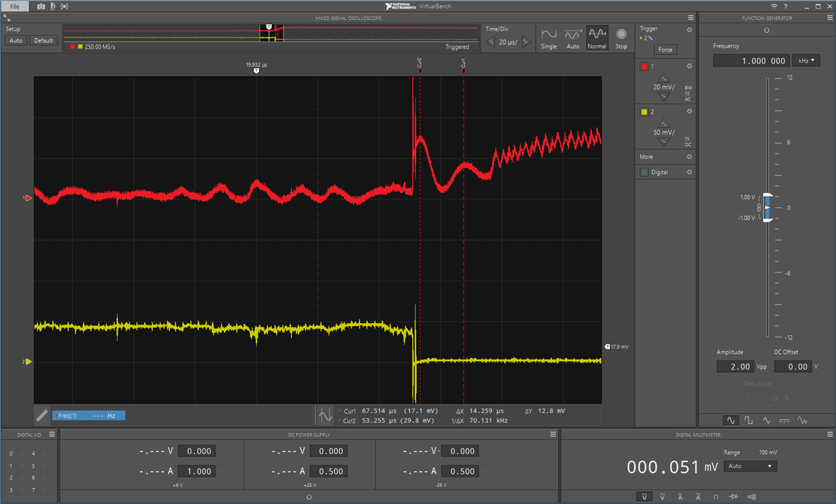Click the data logging icon beside the camera
The width and height of the screenshot is (836, 504).
tap(53, 6)
